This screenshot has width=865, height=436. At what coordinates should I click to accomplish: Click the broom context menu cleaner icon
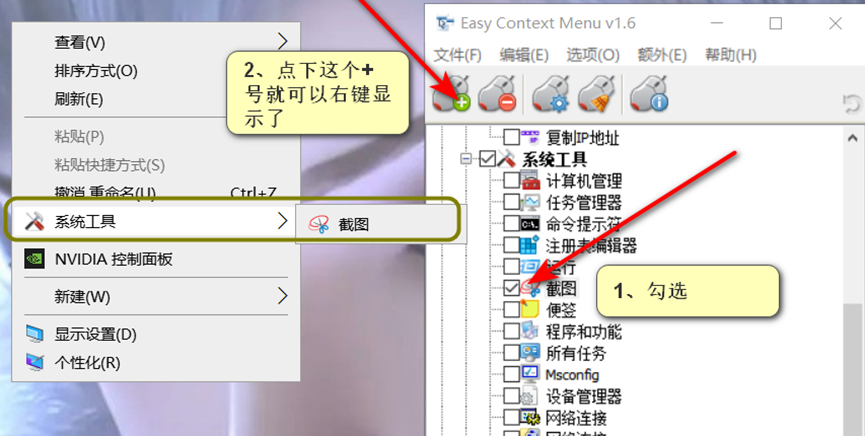(x=596, y=95)
